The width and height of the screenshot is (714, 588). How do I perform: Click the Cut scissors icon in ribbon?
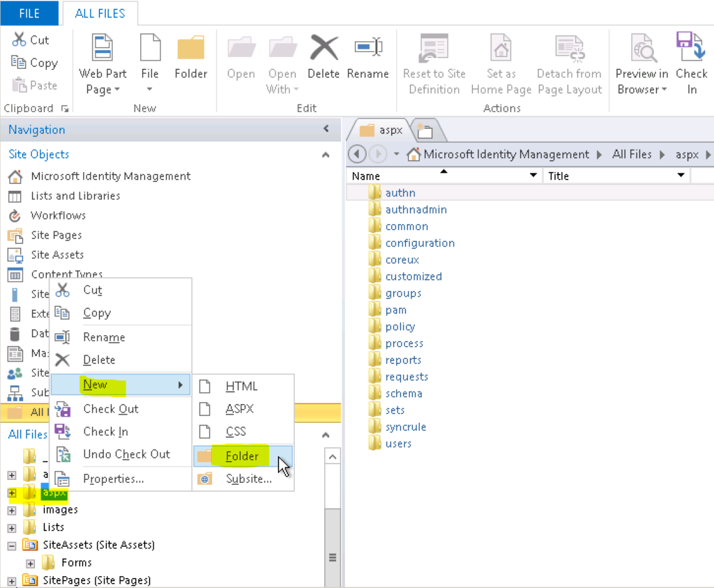tap(20, 40)
